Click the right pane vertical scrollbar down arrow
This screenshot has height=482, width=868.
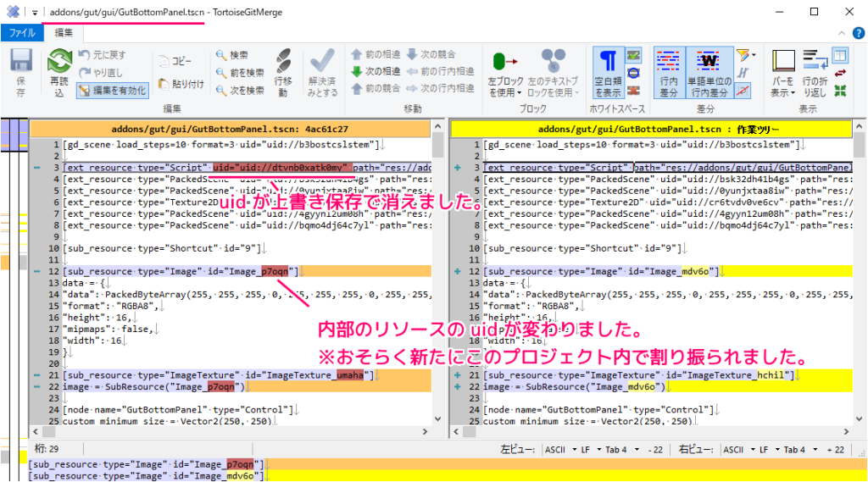[x=860, y=419]
